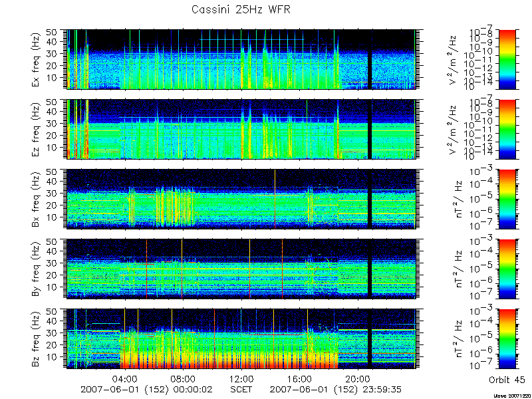
Task: Click the "12:00" time tick label
Action: pos(241,379)
